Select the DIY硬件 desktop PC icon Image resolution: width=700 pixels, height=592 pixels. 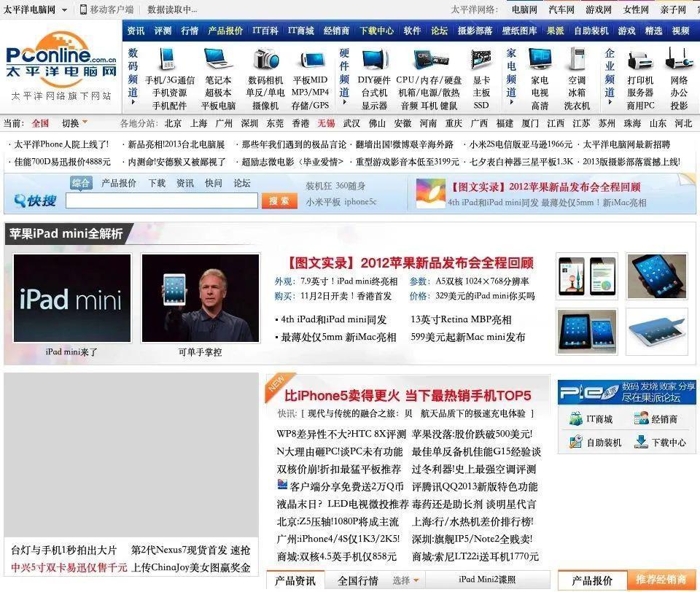(x=374, y=58)
